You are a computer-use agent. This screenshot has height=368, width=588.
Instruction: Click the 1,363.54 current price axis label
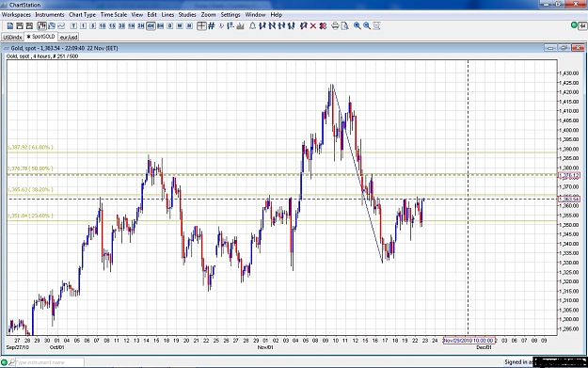[569, 200]
